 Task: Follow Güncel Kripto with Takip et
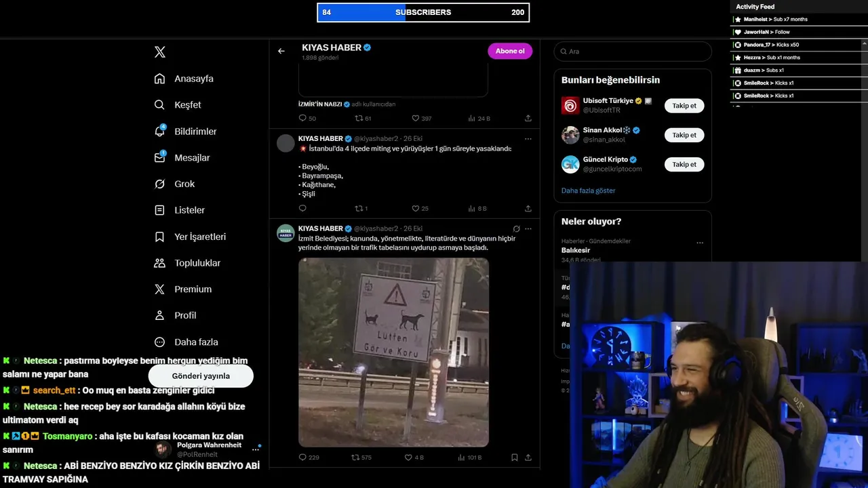tap(684, 164)
